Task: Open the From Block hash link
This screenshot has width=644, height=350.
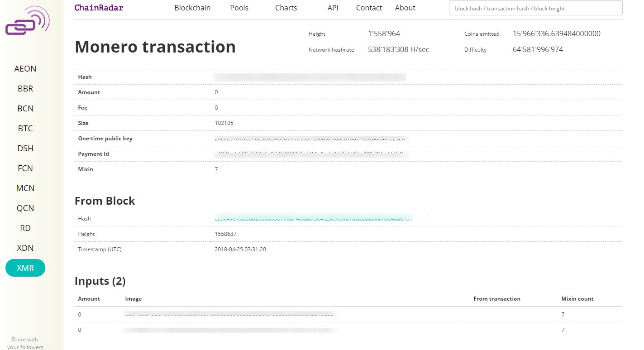Action: pyautogui.click(x=313, y=218)
